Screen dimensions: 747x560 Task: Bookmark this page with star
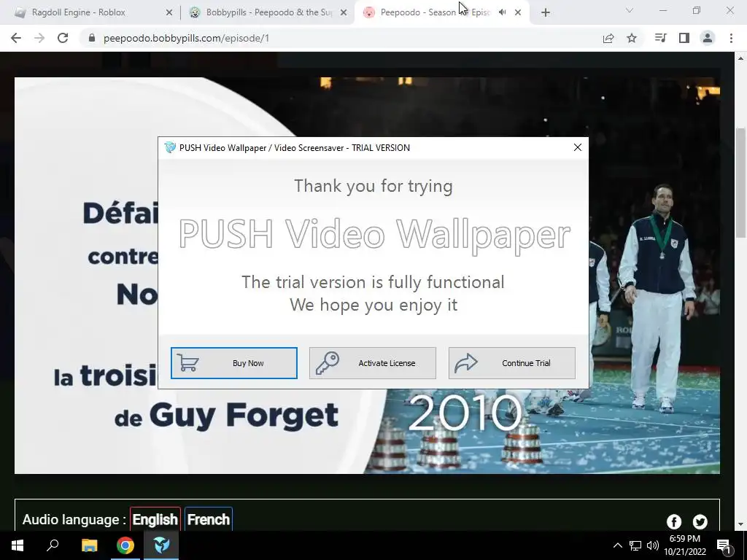tap(632, 38)
